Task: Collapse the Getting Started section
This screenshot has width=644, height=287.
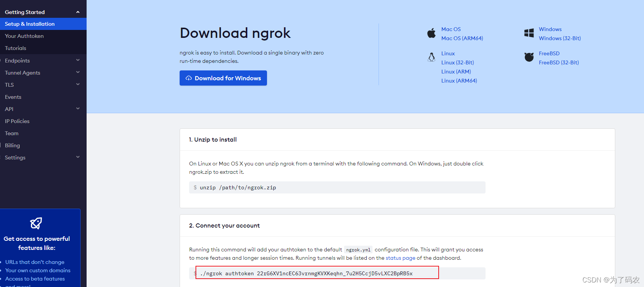Action: [78, 12]
